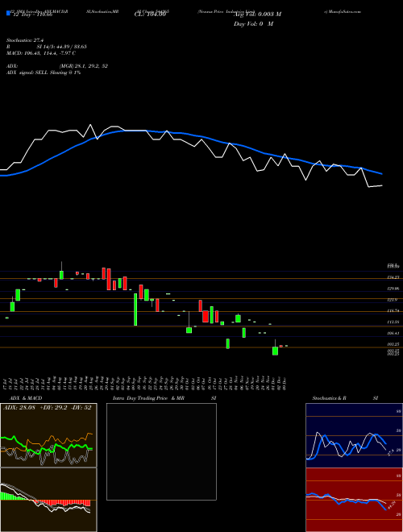Click the 'Day Vol: 0 M' value
This screenshot has width=403, height=532.
253,23
